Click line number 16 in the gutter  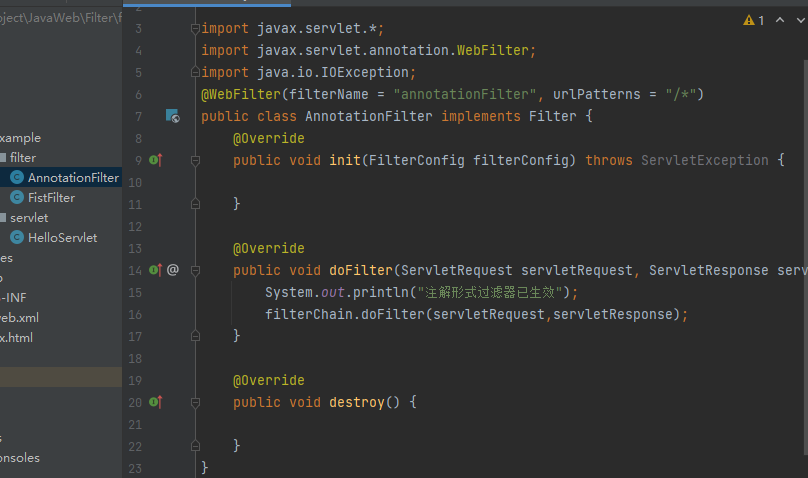[136, 314]
